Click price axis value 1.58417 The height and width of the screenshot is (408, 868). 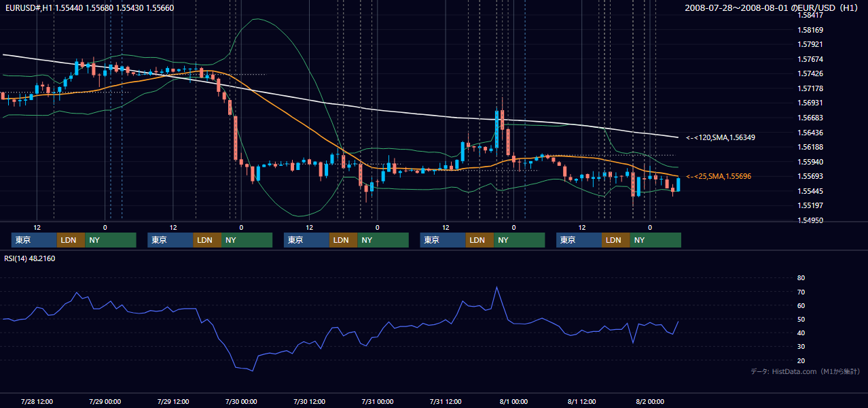[810, 15]
